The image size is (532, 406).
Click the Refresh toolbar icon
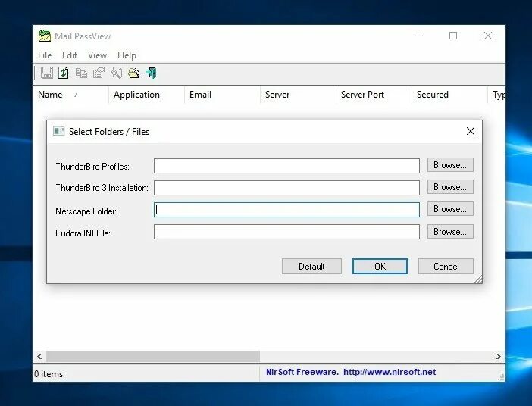click(x=64, y=73)
